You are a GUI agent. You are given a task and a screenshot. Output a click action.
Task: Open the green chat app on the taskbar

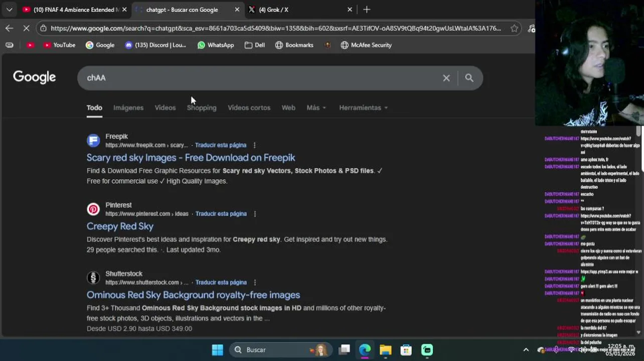427,350
